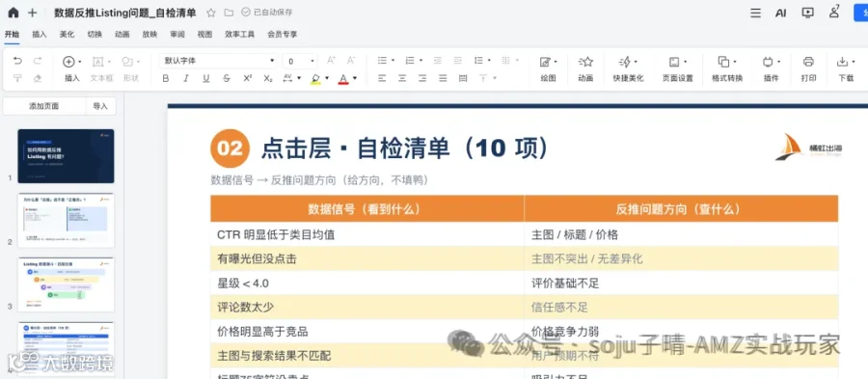Open the AI assistant
This screenshot has width=868, height=379.
pyautogui.click(x=780, y=13)
